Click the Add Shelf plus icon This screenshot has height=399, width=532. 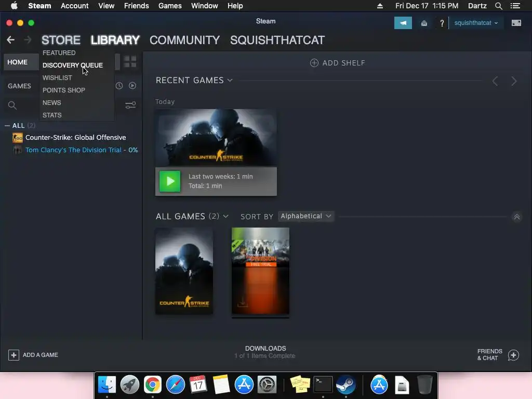314,63
